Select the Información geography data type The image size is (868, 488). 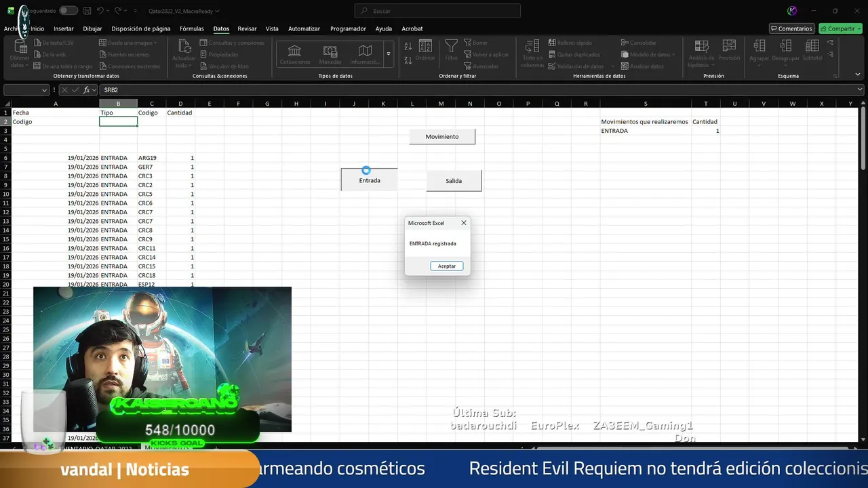click(x=365, y=54)
